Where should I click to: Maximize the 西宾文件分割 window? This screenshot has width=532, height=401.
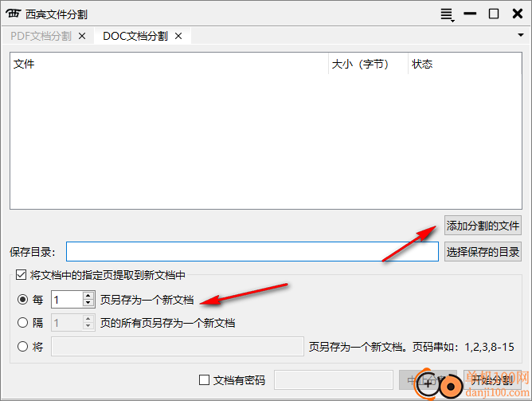[x=494, y=14]
